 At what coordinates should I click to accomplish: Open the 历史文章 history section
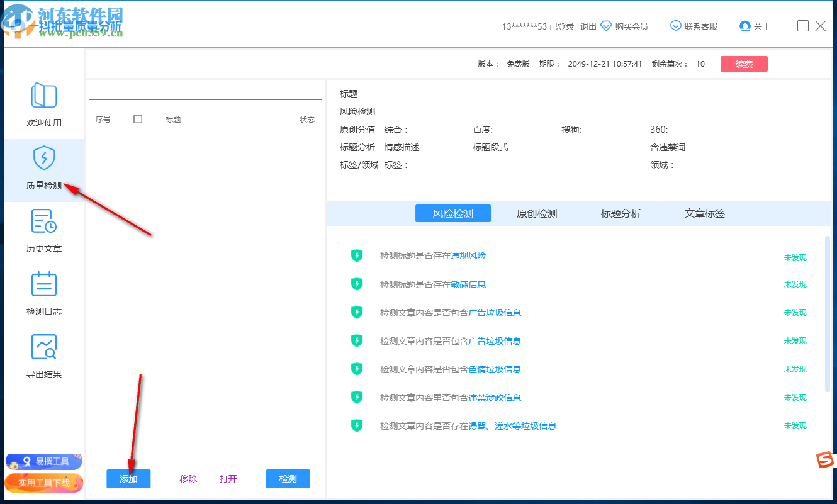click(43, 230)
